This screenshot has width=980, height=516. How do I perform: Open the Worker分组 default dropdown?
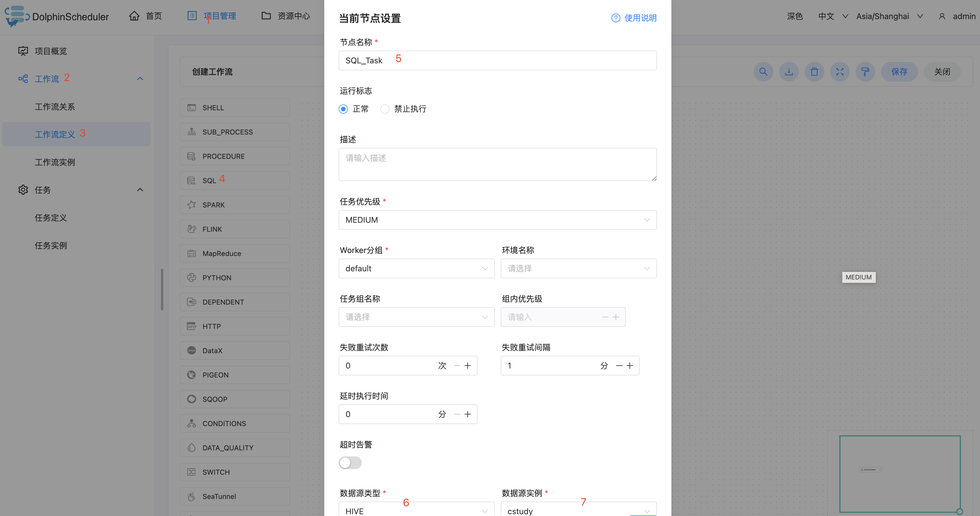tap(416, 268)
